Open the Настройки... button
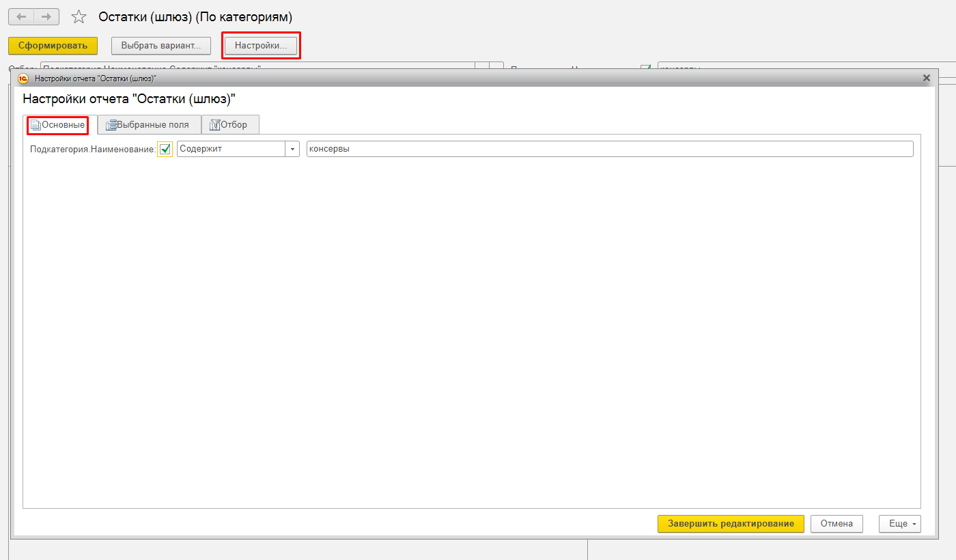Image resolution: width=956 pixels, height=560 pixels. [261, 46]
